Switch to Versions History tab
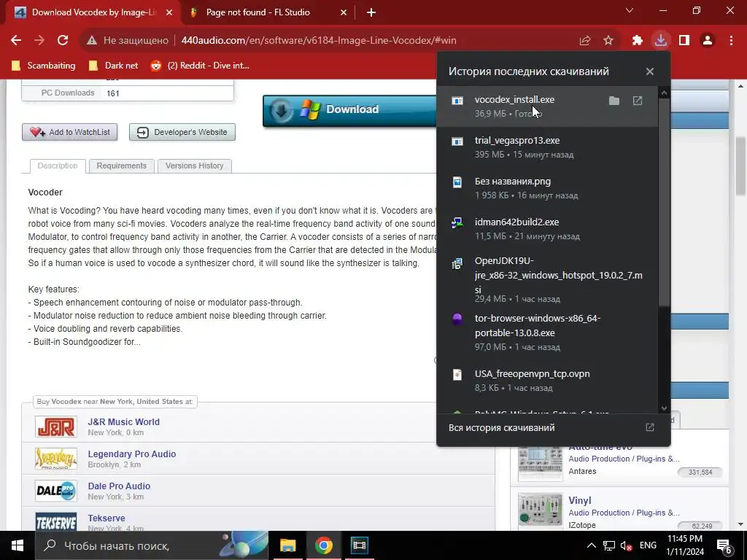This screenshot has height=560, width=747. tap(194, 166)
